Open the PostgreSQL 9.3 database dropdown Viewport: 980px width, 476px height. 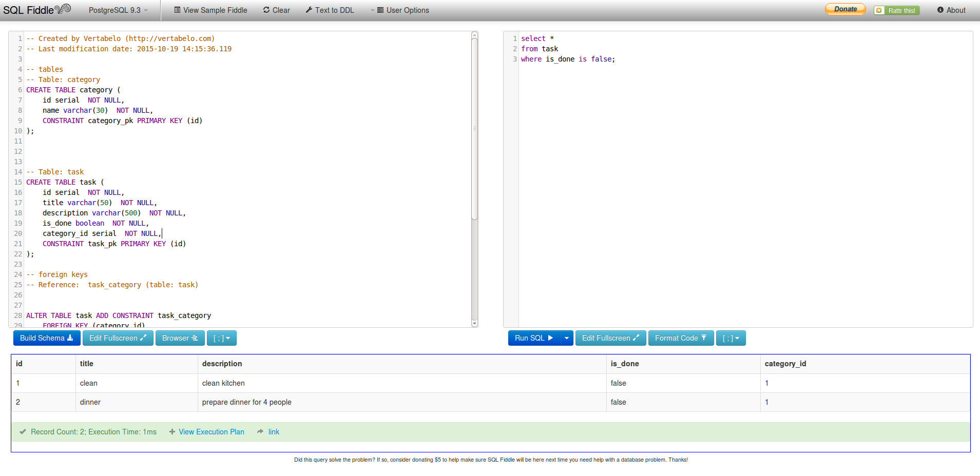(x=118, y=10)
